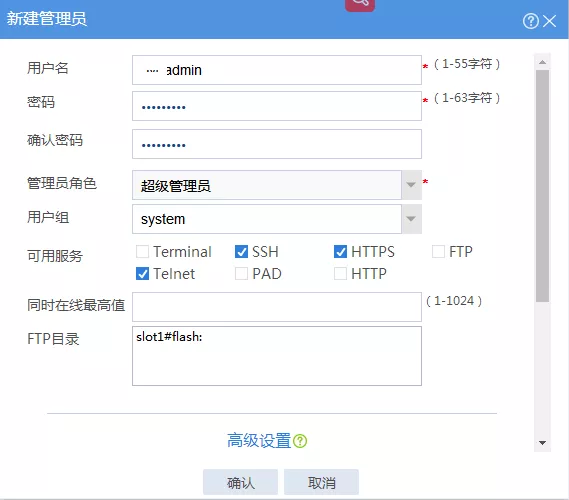Viewport: 569px width, 500px height.
Task: Open the help icon in title bar
Action: pos(531,21)
